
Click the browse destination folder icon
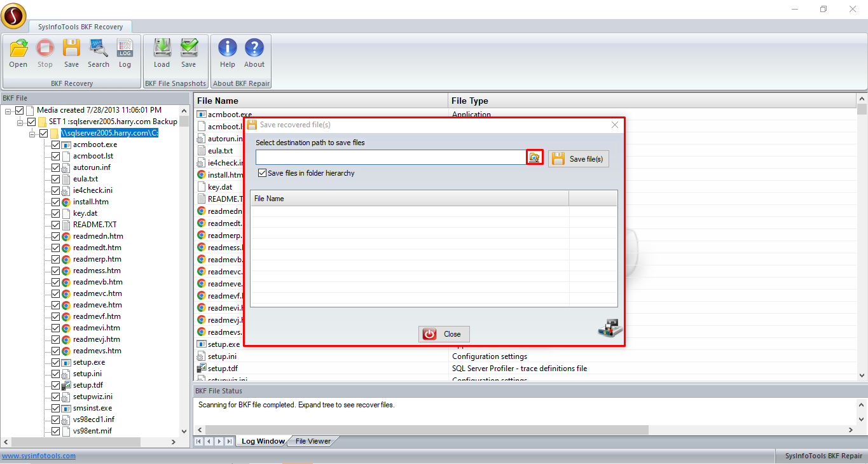click(x=535, y=158)
